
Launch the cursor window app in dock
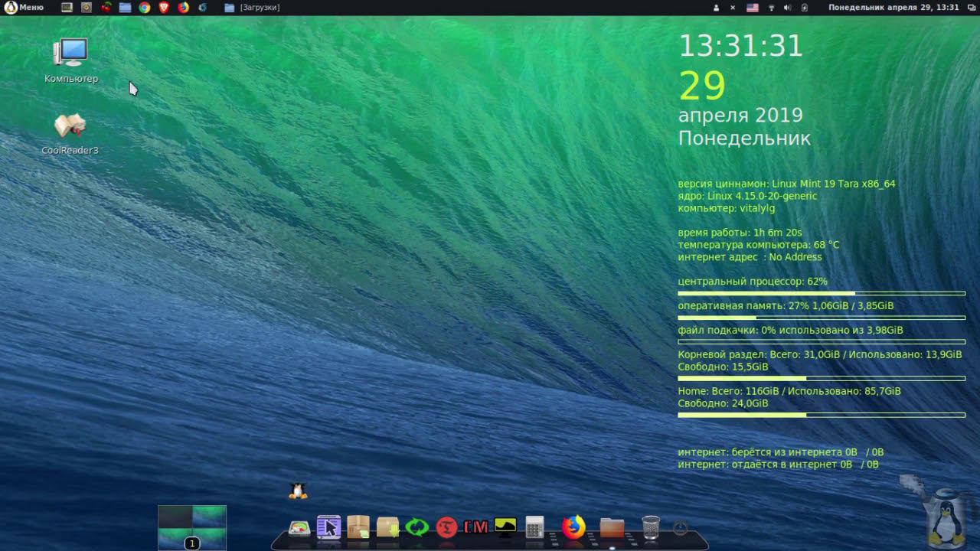pos(328,527)
